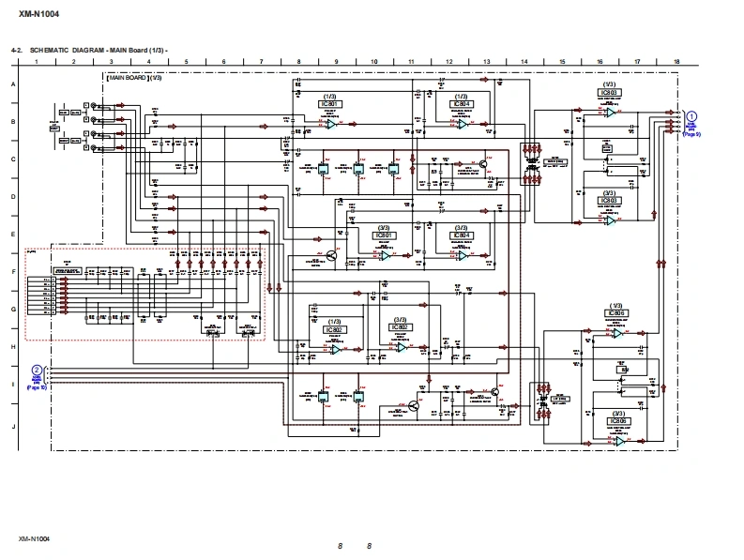Click the IC801 (3/3) label box
Image resolution: width=744 pixels, height=560 pixels.
[384, 236]
